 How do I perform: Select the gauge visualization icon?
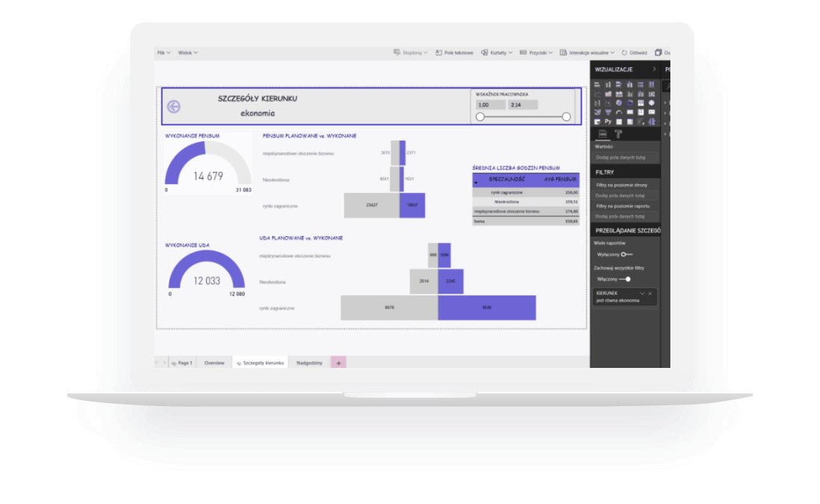(619, 112)
